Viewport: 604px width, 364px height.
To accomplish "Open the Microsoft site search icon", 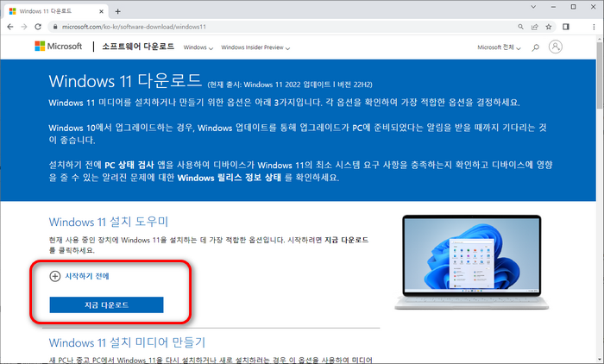I will coord(536,47).
